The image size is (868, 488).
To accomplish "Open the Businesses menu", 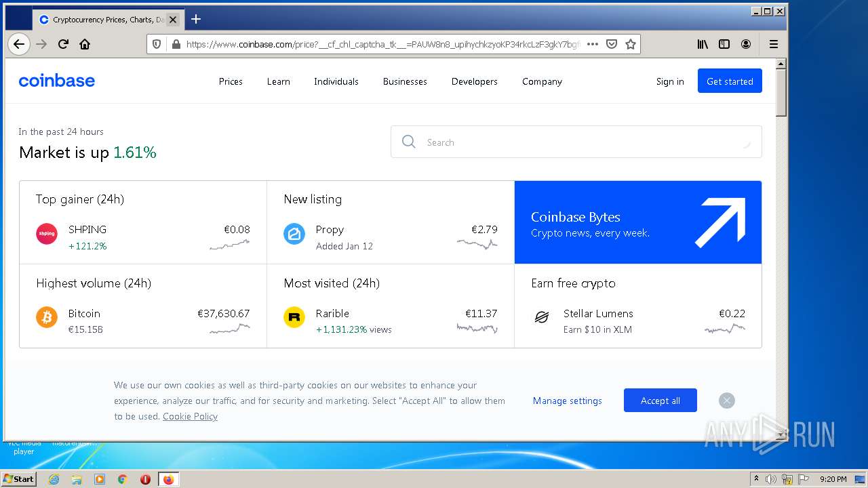I will coord(405,81).
